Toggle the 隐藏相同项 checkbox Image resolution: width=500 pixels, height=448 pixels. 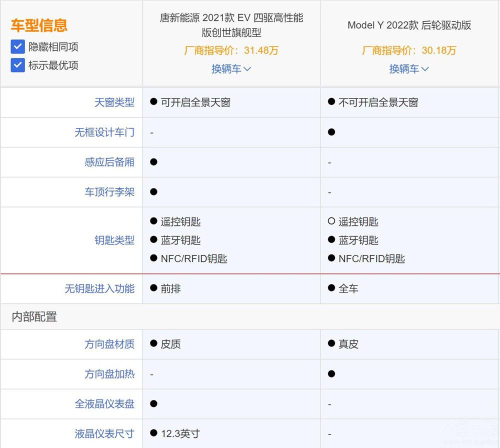(x=18, y=47)
